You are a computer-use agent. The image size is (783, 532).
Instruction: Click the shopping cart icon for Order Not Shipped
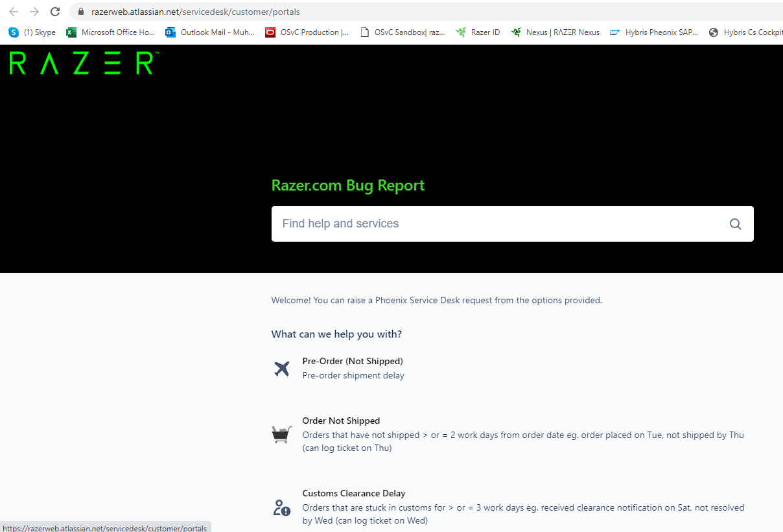(281, 434)
